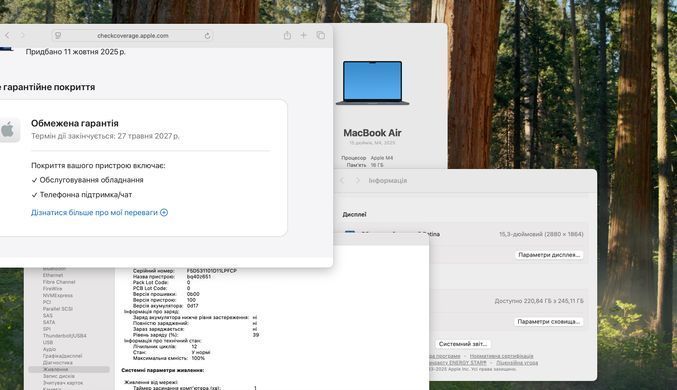Open the Нормативна сертифікація link

[x=501, y=356]
